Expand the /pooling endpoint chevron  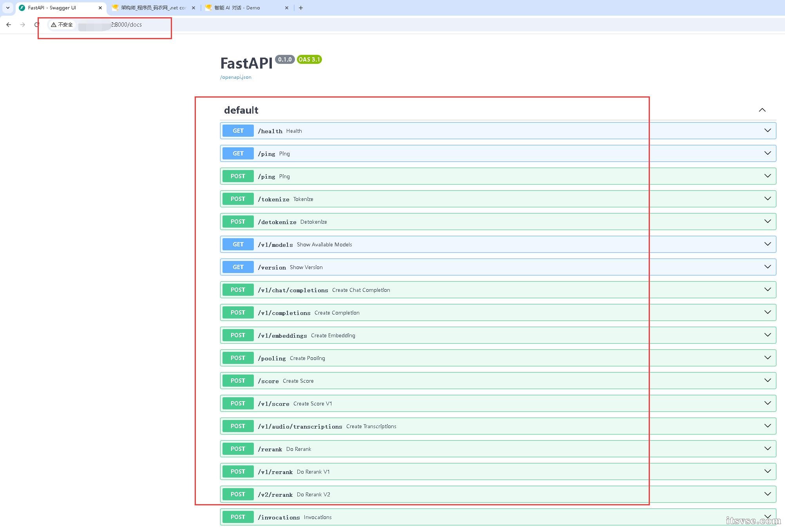click(x=768, y=358)
